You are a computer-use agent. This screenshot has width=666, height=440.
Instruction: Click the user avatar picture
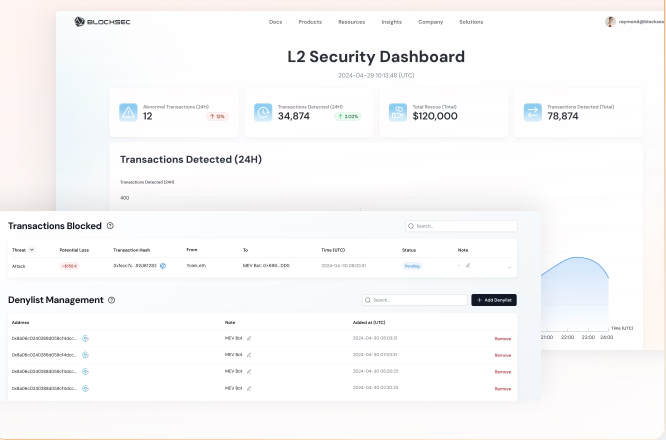[x=610, y=22]
